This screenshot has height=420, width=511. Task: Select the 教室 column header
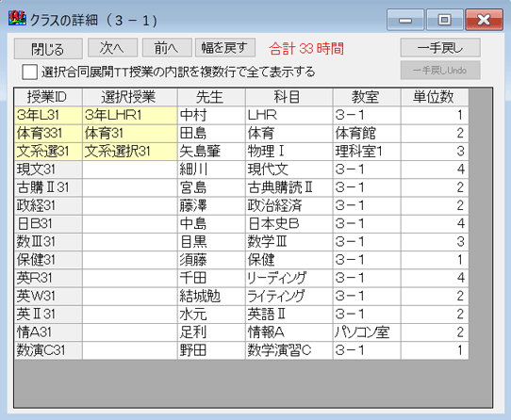click(x=367, y=97)
